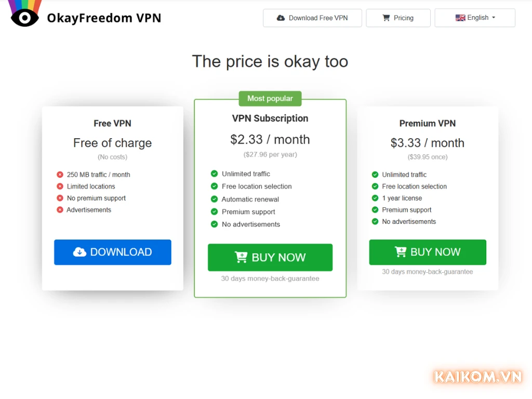This screenshot has height=399, width=532.
Task: Open the Pricing menu item
Action: point(398,17)
